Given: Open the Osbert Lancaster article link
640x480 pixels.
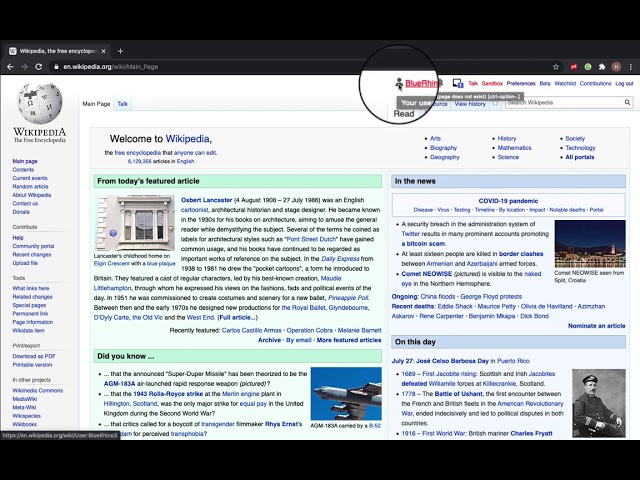Looking at the screenshot, I should click(207, 200).
